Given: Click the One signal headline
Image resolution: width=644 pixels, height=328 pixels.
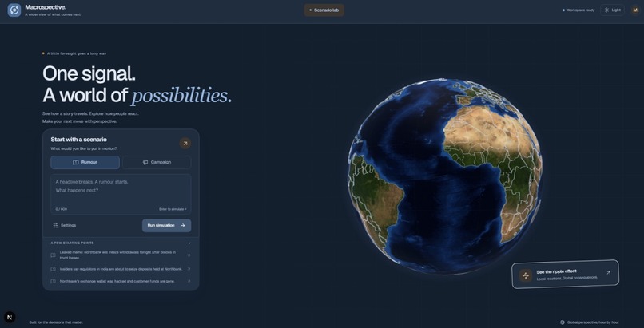Looking at the screenshot, I should [x=89, y=73].
